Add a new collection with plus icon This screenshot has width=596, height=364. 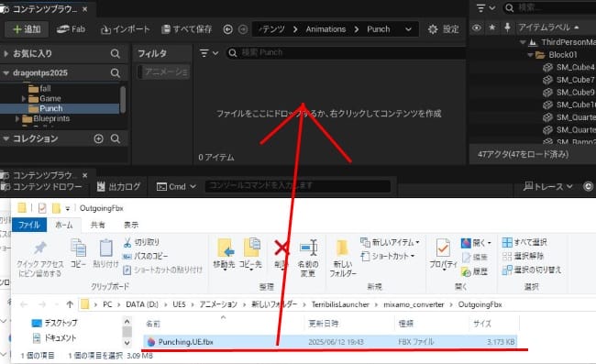[x=98, y=138]
